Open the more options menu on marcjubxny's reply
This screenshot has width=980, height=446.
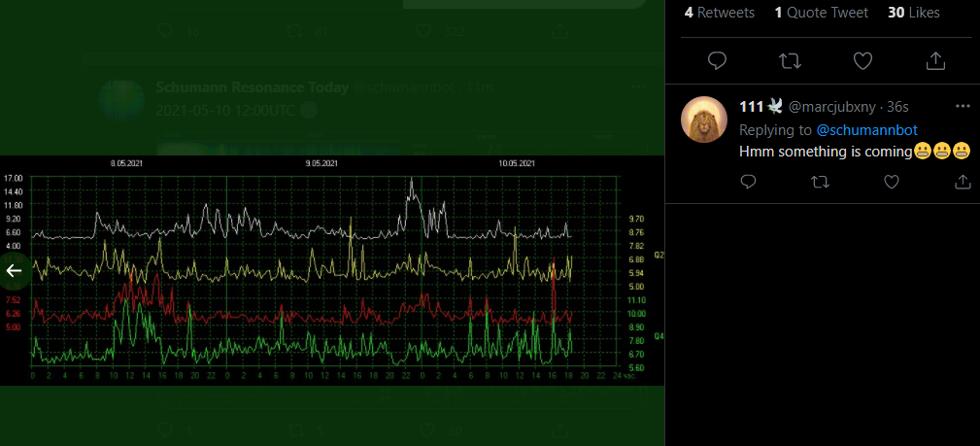pyautogui.click(x=963, y=106)
